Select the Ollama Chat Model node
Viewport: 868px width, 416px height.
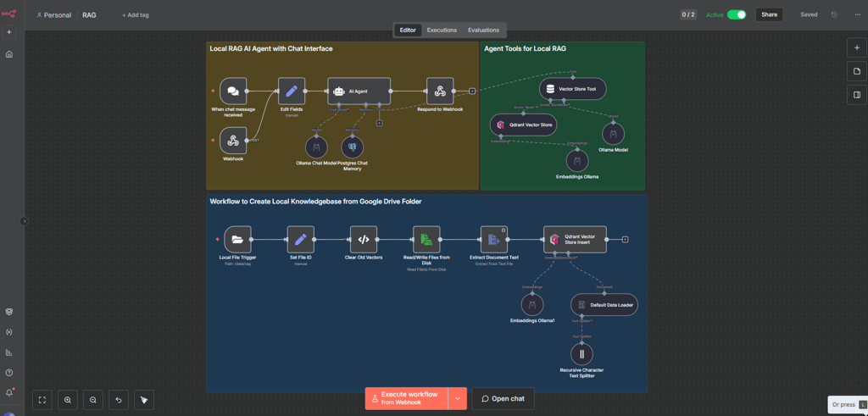coord(316,147)
